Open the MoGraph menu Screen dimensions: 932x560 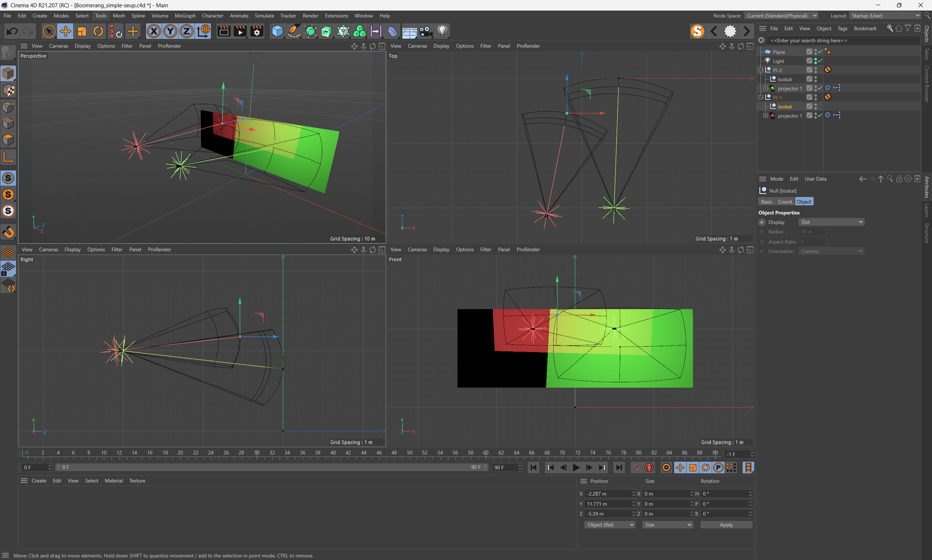click(x=185, y=15)
